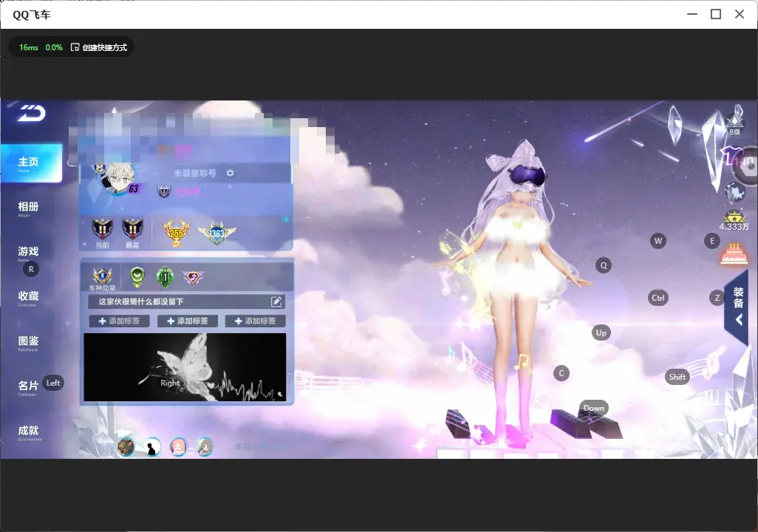This screenshot has height=532, width=758.
Task: Tap the Right virtual key
Action: tap(170, 383)
